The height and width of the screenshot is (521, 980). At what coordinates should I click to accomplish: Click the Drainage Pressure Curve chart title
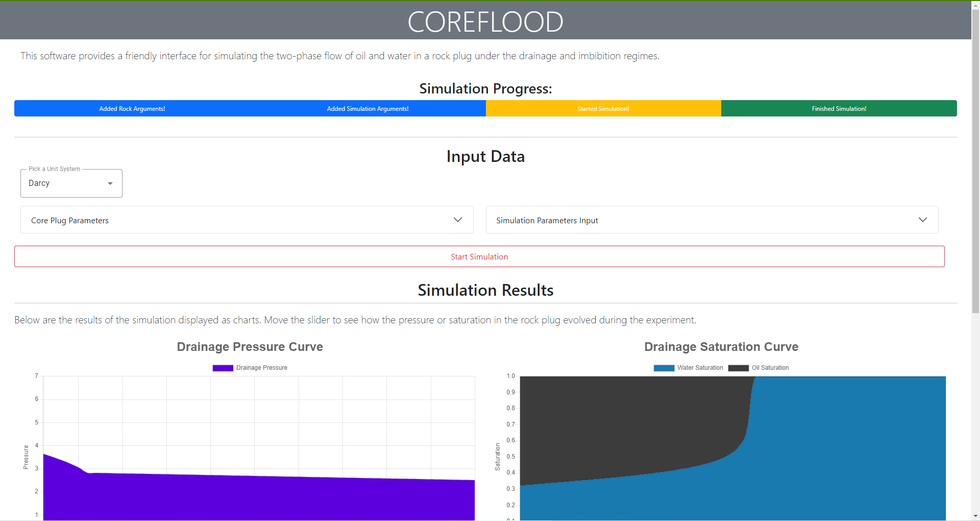click(x=250, y=347)
